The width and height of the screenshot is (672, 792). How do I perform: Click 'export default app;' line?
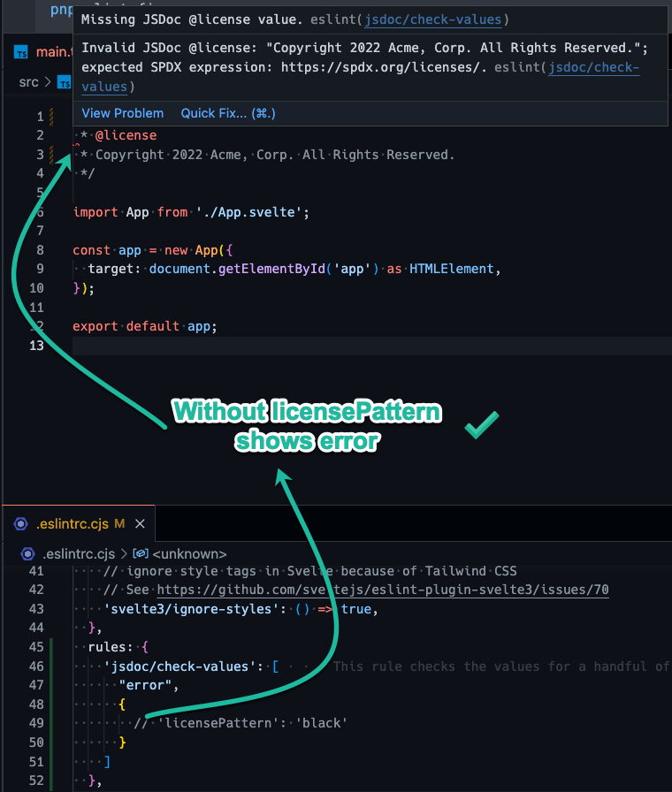tap(144, 326)
